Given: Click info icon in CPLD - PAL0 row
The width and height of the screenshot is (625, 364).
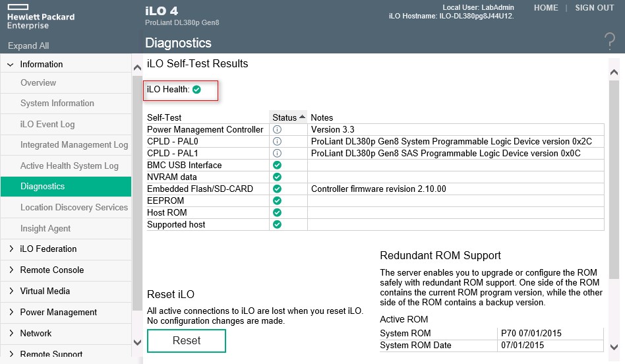Looking at the screenshot, I should pyautogui.click(x=277, y=142).
